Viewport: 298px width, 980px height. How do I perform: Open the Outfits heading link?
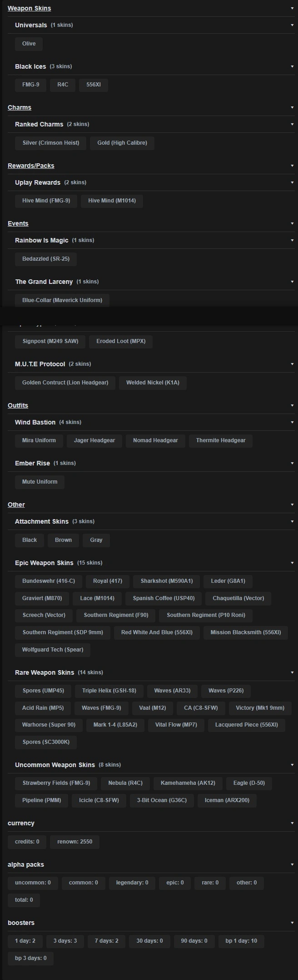[x=18, y=405]
